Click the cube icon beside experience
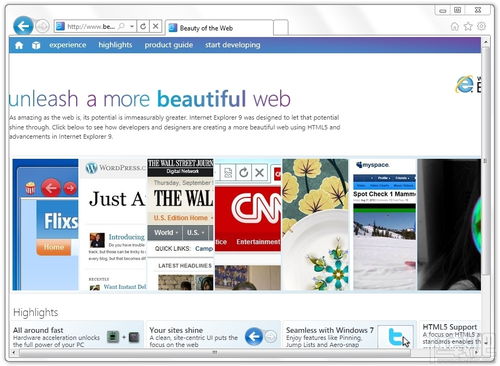500x366 pixels. click(x=36, y=45)
